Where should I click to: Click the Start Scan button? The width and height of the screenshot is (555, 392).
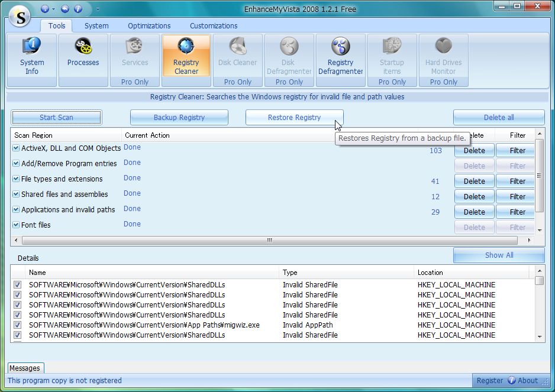pyautogui.click(x=56, y=118)
